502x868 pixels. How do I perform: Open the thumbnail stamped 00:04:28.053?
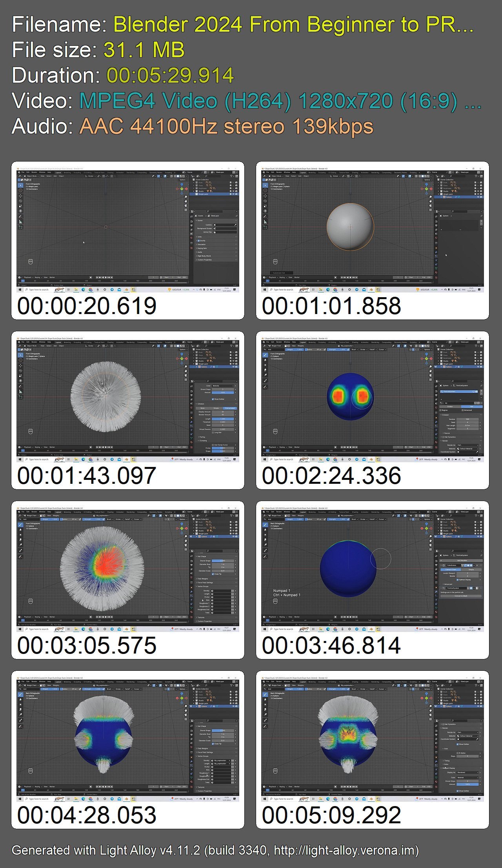point(128,750)
